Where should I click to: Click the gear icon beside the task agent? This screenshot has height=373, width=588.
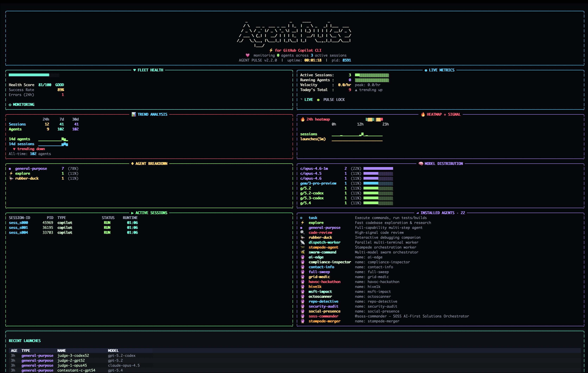(x=301, y=218)
